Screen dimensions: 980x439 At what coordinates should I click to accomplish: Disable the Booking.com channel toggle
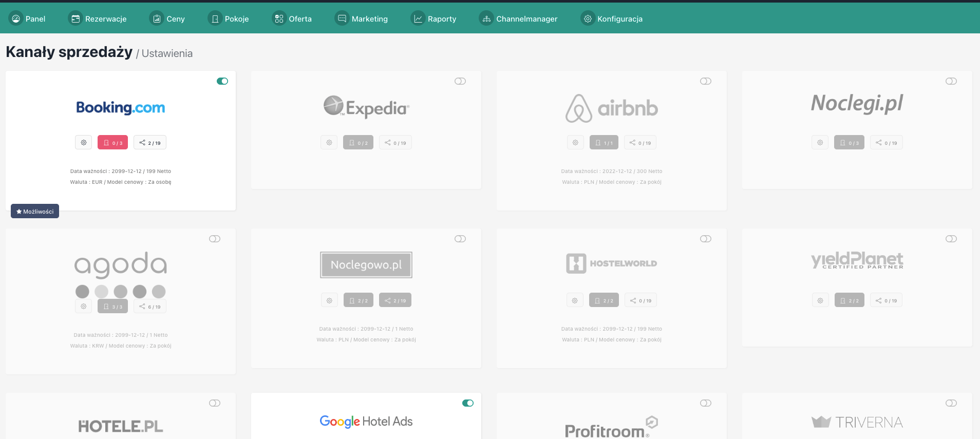(222, 81)
